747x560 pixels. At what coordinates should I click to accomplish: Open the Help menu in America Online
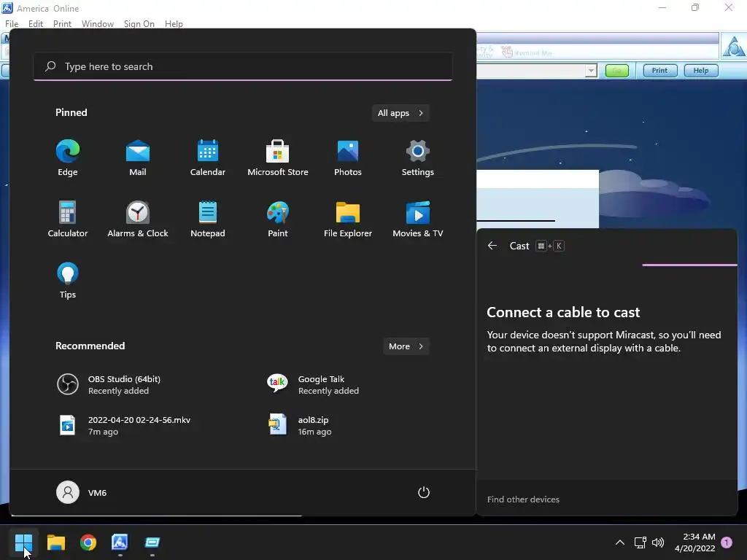click(174, 24)
